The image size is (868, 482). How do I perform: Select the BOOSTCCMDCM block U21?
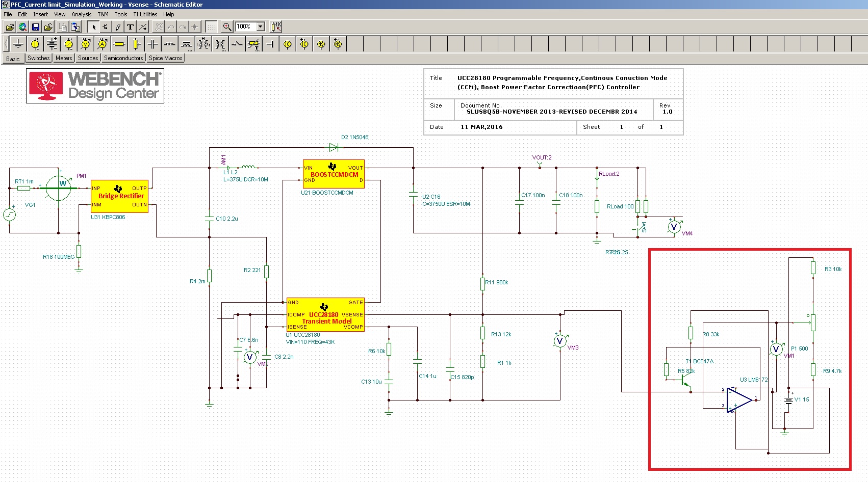click(x=334, y=174)
